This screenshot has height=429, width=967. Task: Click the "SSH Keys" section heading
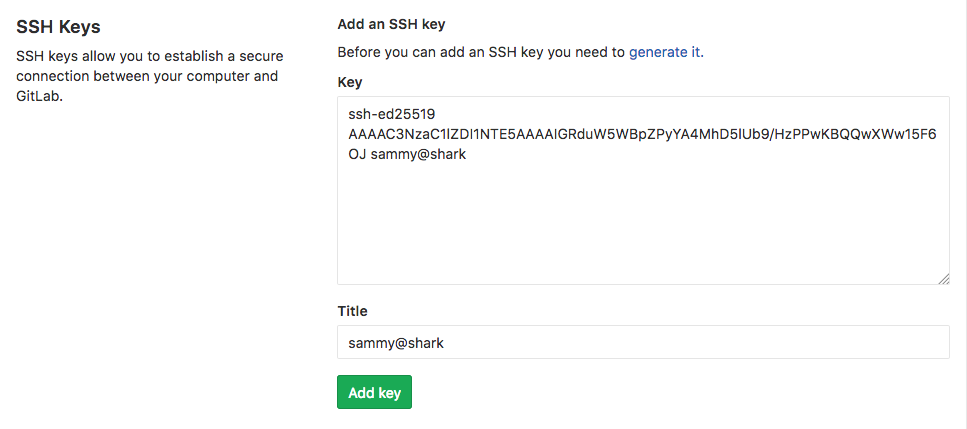(58, 27)
